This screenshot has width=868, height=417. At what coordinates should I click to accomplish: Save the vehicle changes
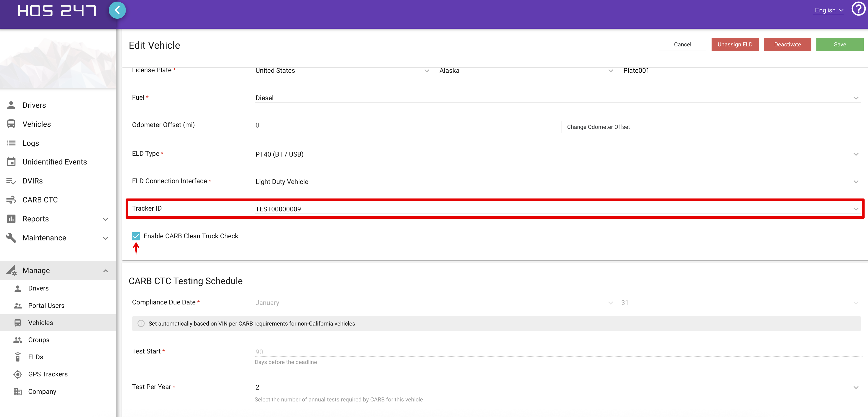tap(839, 44)
